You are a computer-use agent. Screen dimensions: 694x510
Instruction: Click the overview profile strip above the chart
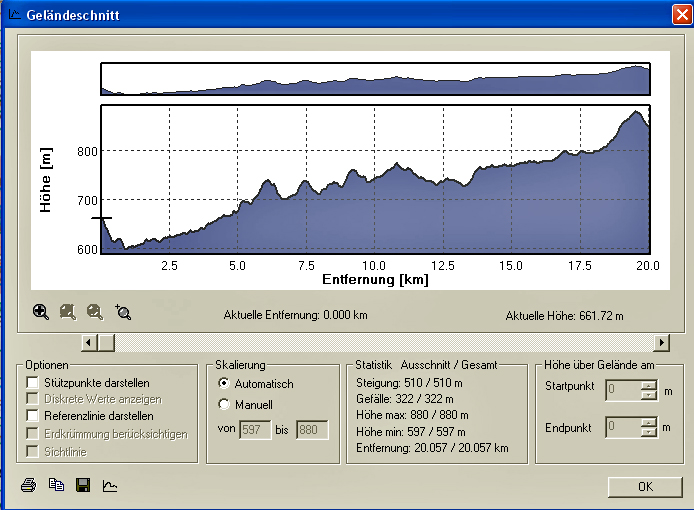coord(375,79)
